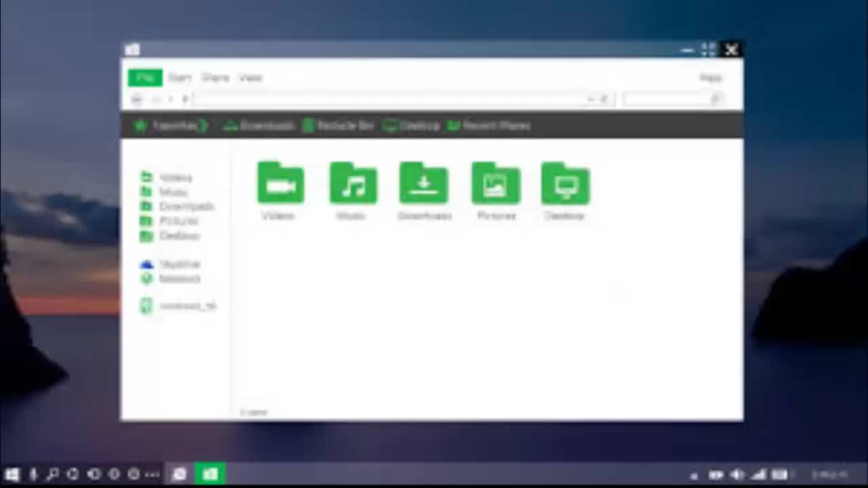Screen dimensions: 868x488
Task: Open the Music folder icon in main pane
Action: [x=353, y=184]
